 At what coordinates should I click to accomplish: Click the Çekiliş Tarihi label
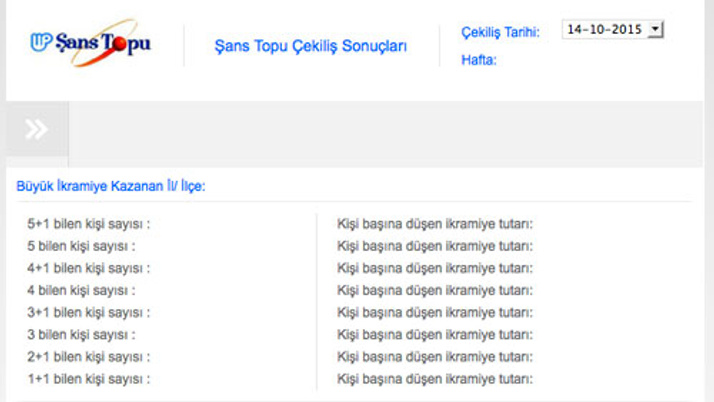pyautogui.click(x=500, y=32)
